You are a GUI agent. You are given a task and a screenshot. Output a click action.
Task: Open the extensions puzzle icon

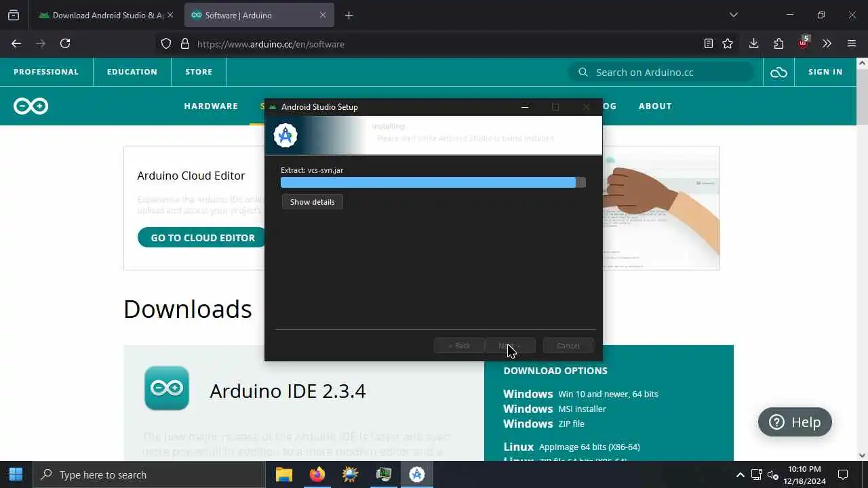coord(778,43)
